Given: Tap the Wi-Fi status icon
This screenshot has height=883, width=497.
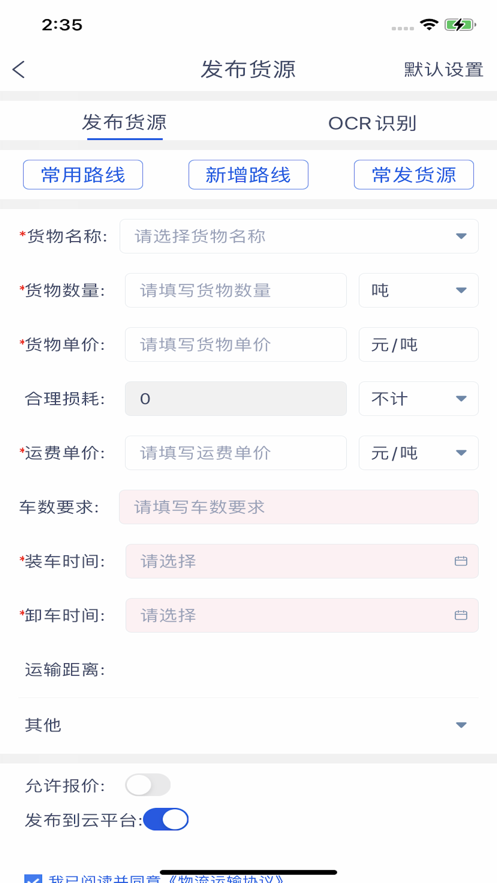Looking at the screenshot, I should (x=429, y=24).
